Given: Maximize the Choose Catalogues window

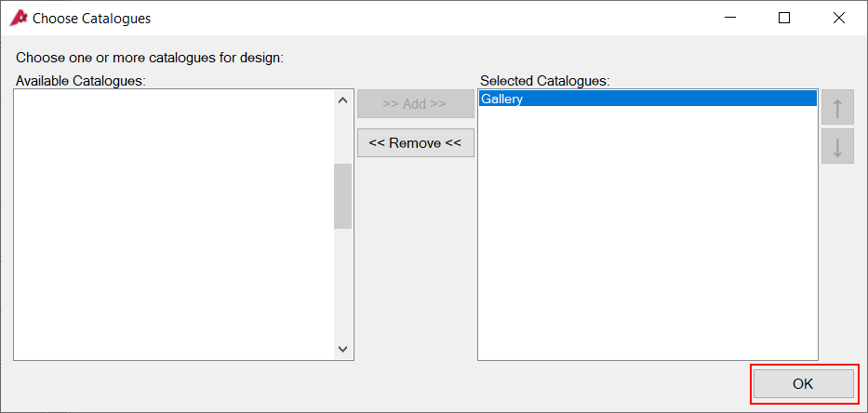Looking at the screenshot, I should pos(784,18).
